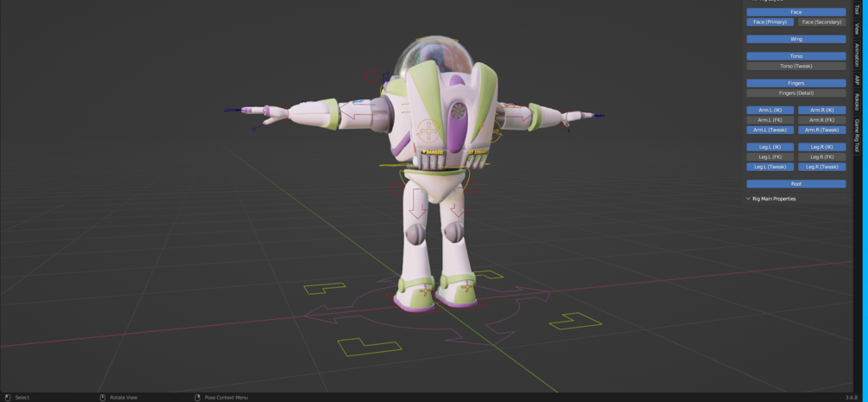868x402 pixels.
Task: Toggle the Face rig layer
Action: click(x=796, y=12)
